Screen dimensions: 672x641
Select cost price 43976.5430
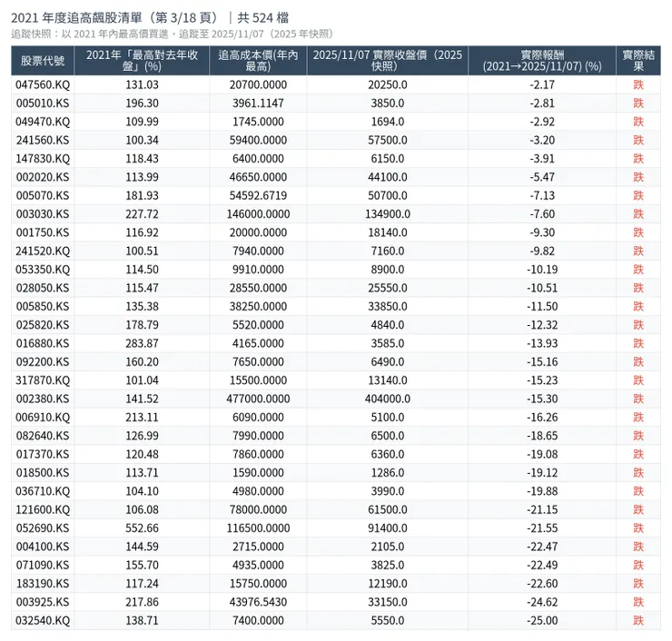click(258, 602)
